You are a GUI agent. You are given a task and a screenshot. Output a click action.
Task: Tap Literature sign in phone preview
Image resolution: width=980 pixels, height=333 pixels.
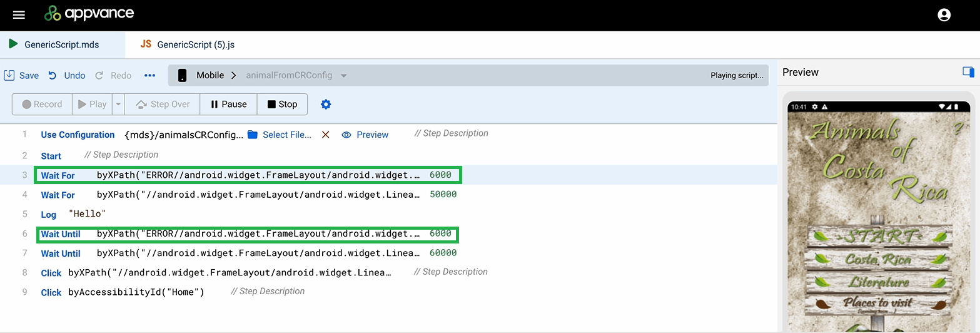coord(879,282)
